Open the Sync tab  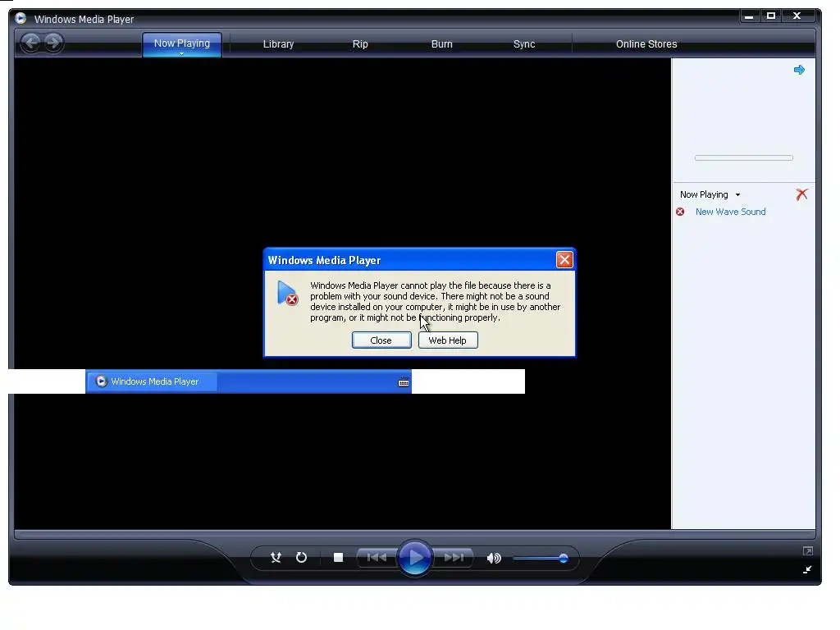tap(524, 44)
